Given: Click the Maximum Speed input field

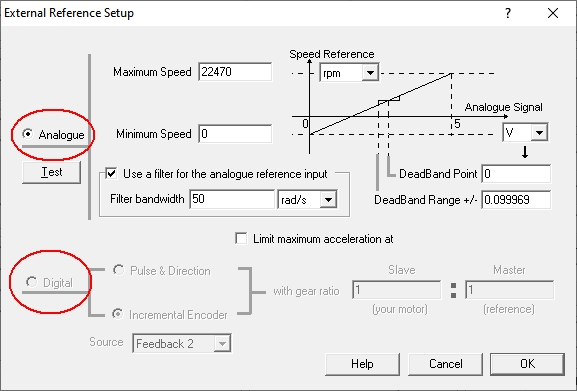Looking at the screenshot, I should [235, 72].
